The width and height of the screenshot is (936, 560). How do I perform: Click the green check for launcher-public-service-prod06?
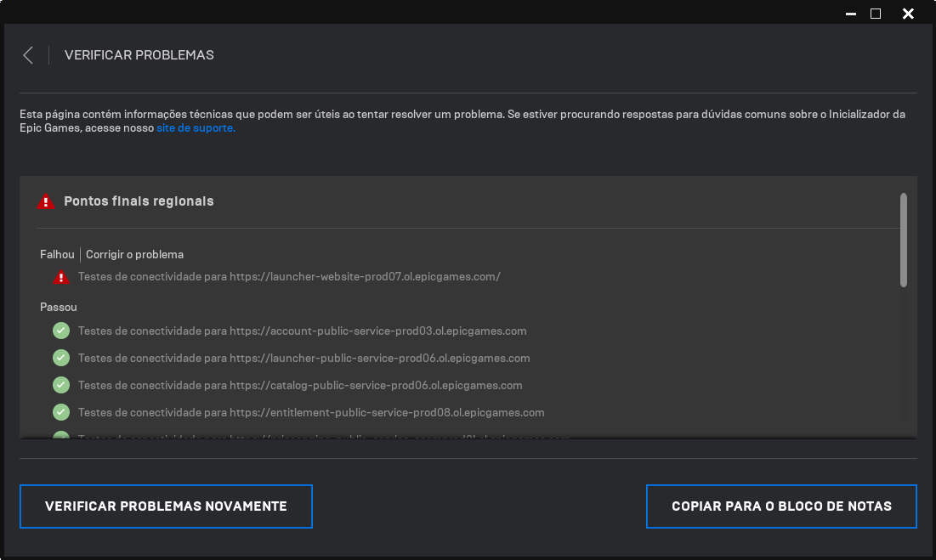pyautogui.click(x=61, y=358)
